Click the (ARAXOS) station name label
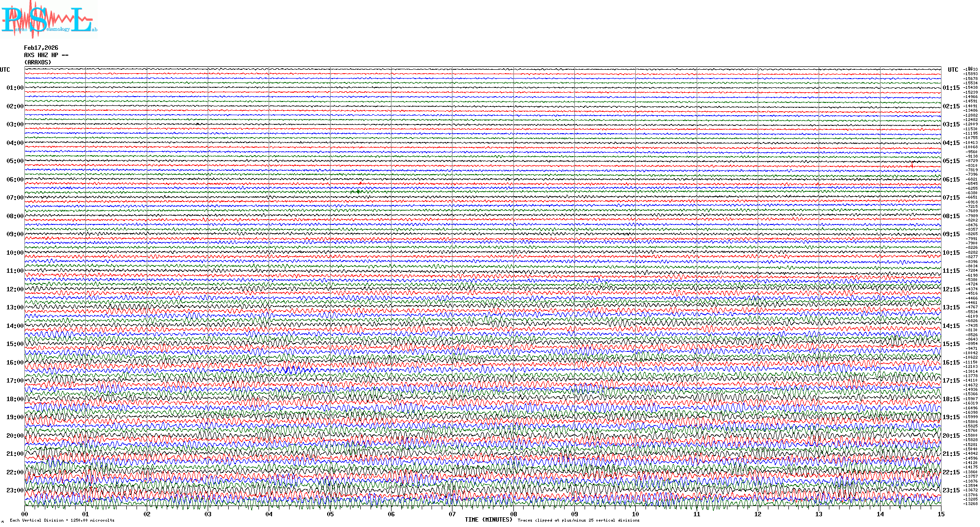 38,62
